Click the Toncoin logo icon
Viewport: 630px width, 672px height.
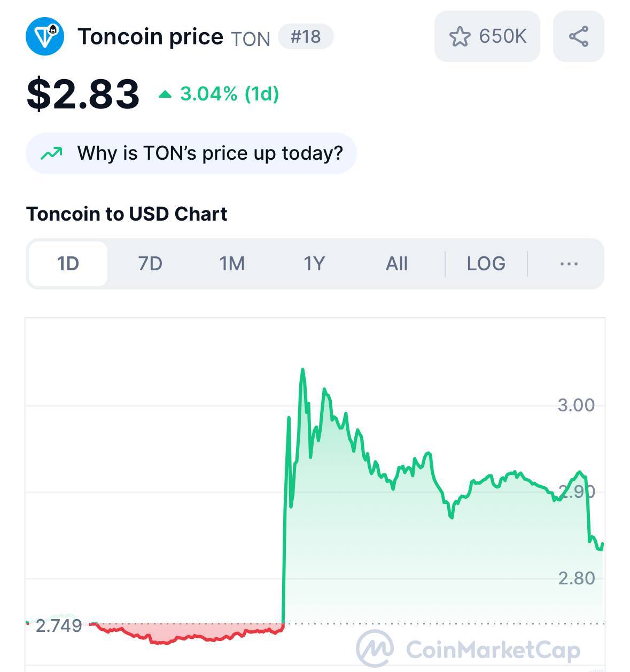pos(45,36)
